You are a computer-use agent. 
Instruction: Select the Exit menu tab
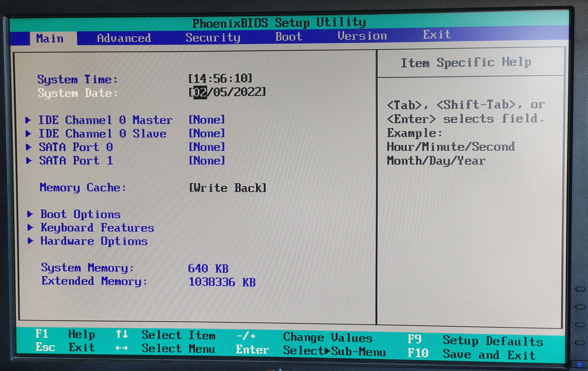coord(437,35)
